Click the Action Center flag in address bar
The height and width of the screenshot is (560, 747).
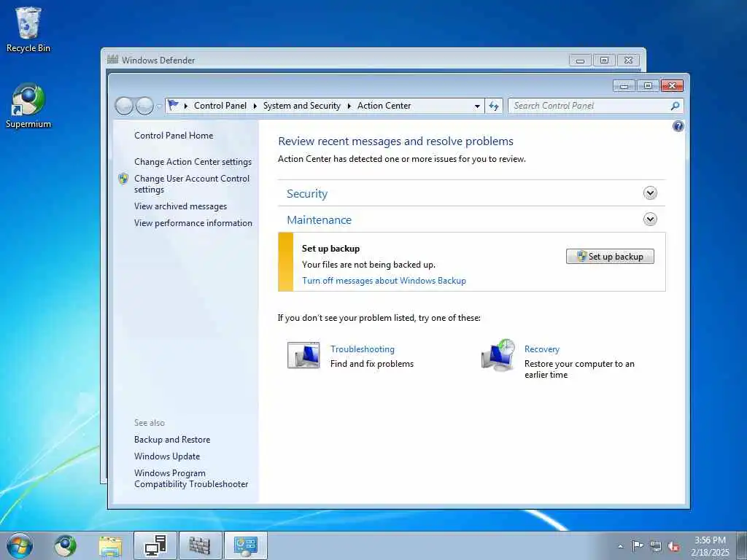click(x=174, y=105)
